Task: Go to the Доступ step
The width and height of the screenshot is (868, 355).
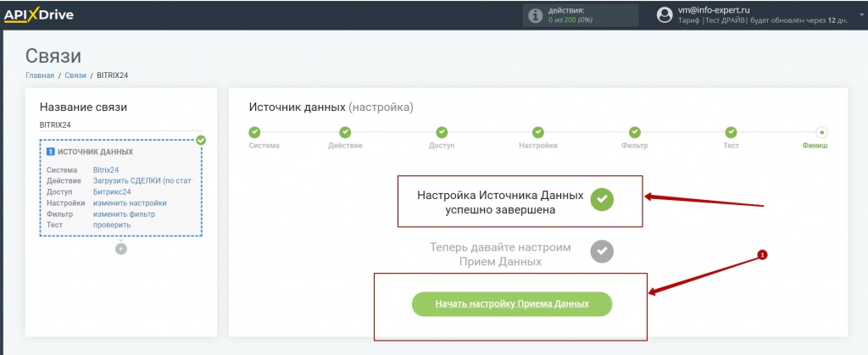Action: 441,132
